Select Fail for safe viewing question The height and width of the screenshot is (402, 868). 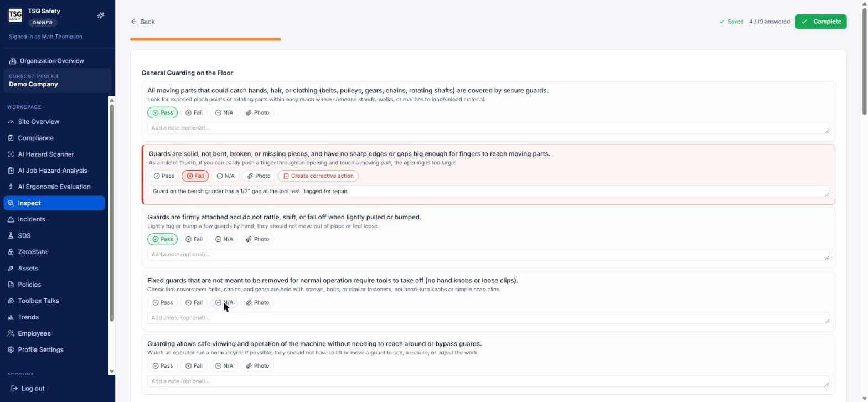click(194, 366)
